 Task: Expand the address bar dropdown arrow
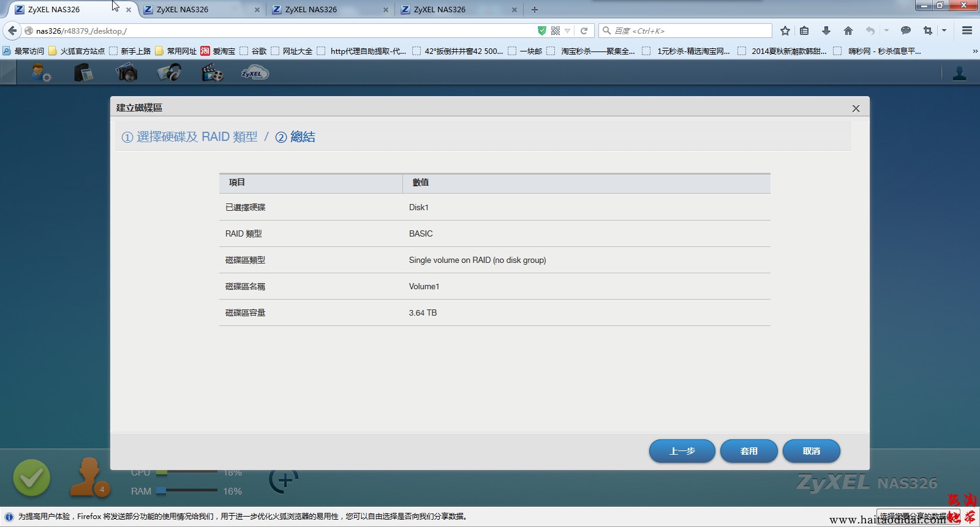tap(568, 31)
